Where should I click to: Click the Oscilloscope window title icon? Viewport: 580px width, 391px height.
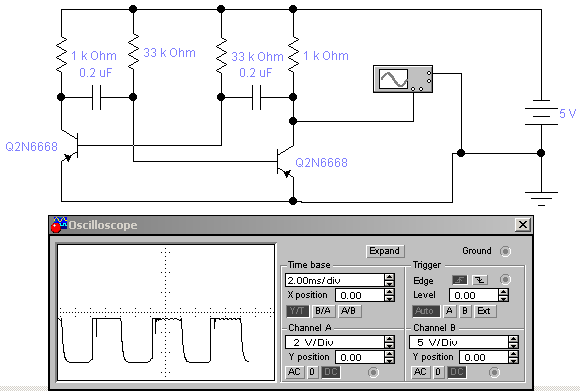[59, 225]
